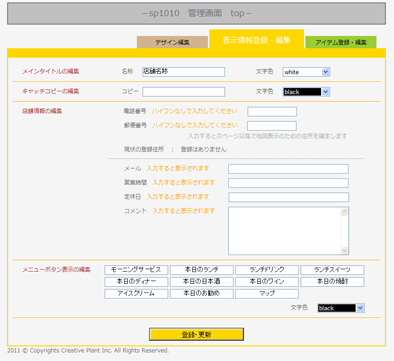Click the ランチスイーツ menu button field
Image resolution: width=394 pixels, height=361 pixels.
(332, 270)
